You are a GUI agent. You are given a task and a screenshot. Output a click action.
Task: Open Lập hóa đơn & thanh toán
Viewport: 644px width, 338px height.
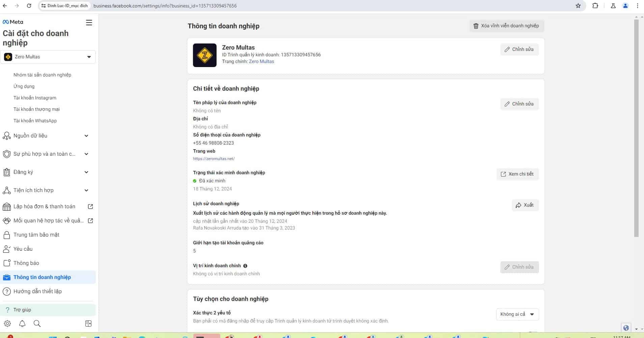pyautogui.click(x=44, y=207)
